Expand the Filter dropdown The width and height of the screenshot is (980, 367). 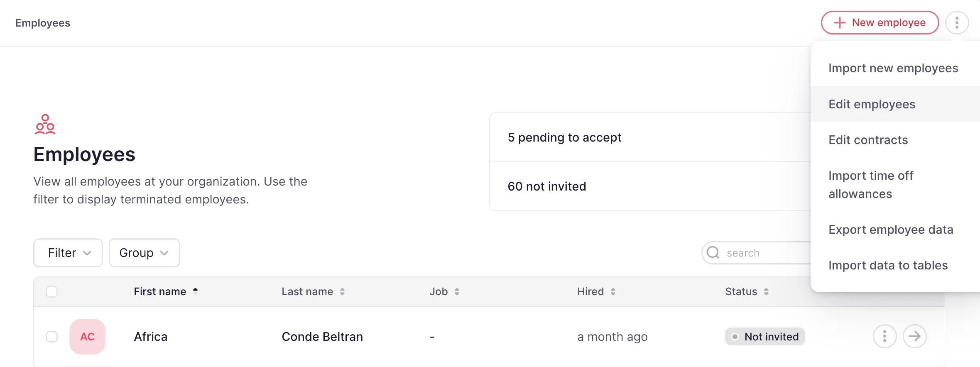coord(68,252)
